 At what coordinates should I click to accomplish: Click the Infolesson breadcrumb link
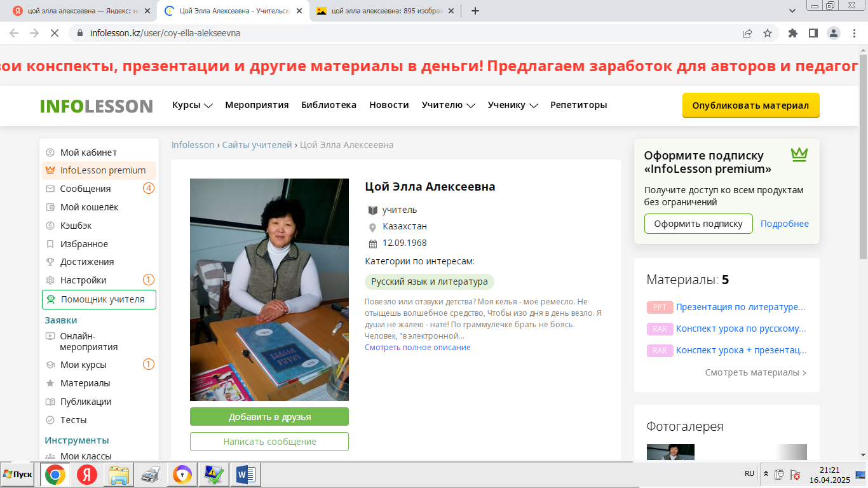pyautogui.click(x=193, y=145)
